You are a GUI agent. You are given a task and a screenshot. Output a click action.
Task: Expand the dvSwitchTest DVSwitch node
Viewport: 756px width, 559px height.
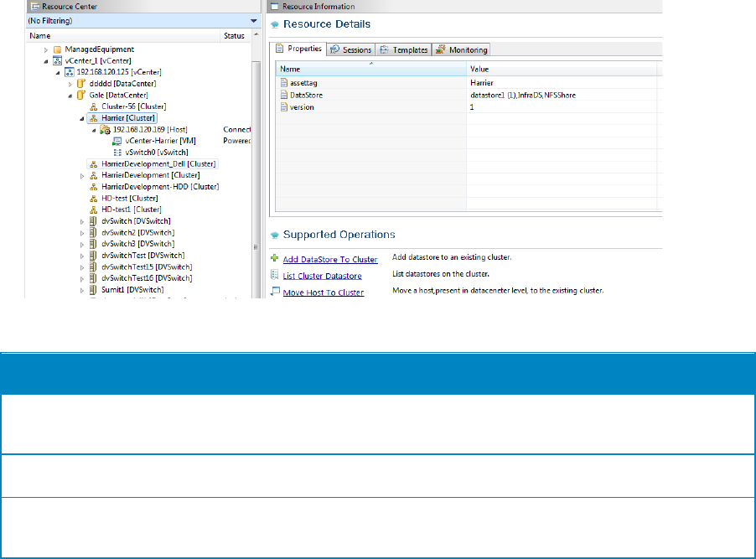point(82,255)
